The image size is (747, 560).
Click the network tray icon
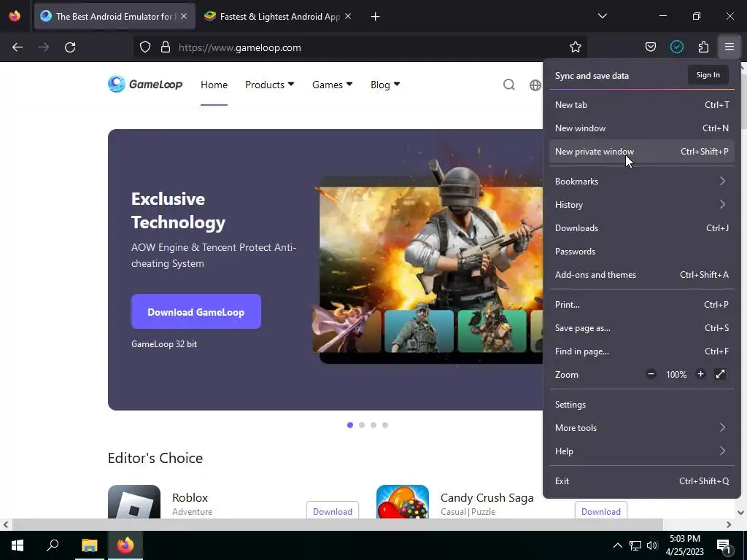(635, 545)
